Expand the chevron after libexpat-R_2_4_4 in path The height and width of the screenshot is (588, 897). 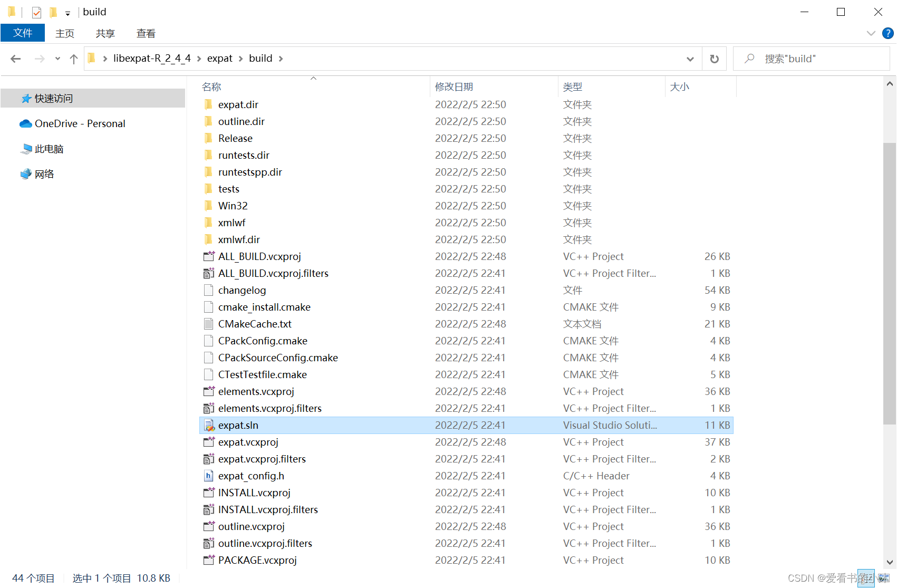(199, 59)
